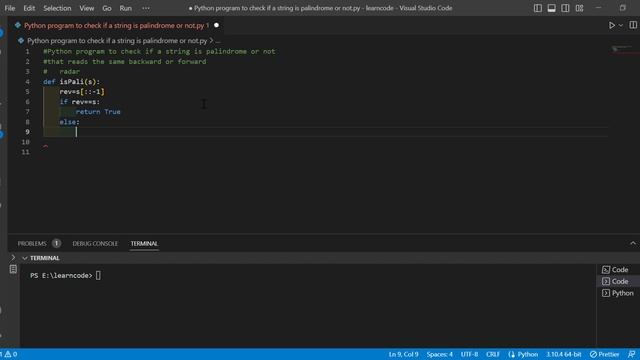
Task: Change indentation via Spaces: 4
Action: pyautogui.click(x=440, y=354)
